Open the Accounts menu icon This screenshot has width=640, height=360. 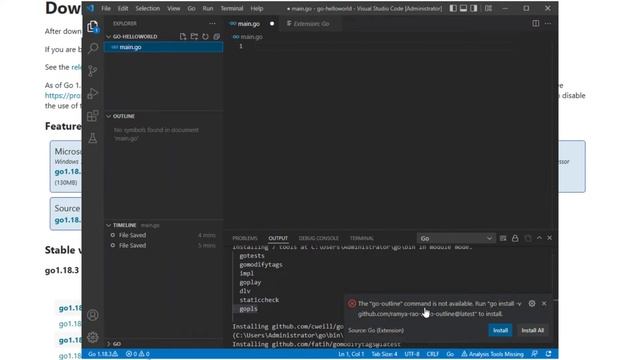click(93, 315)
